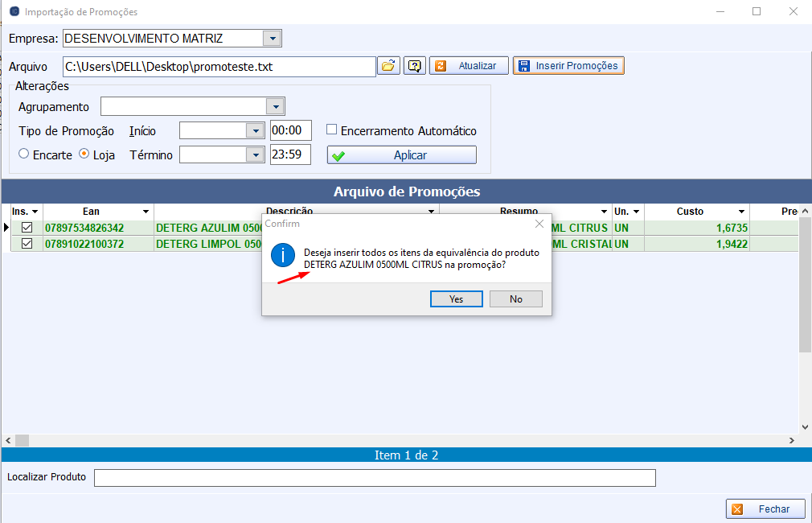Click the Atualizar refresh button
This screenshot has height=523, width=812.
point(469,66)
